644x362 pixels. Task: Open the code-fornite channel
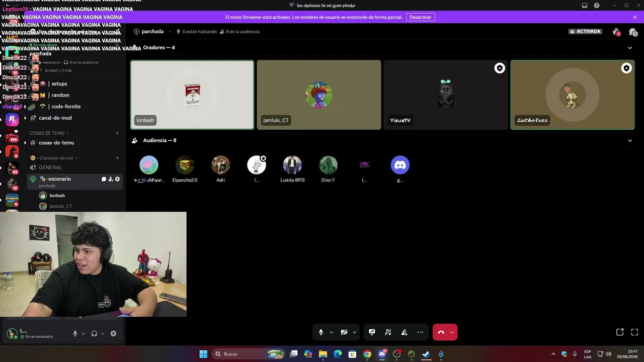[75, 107]
